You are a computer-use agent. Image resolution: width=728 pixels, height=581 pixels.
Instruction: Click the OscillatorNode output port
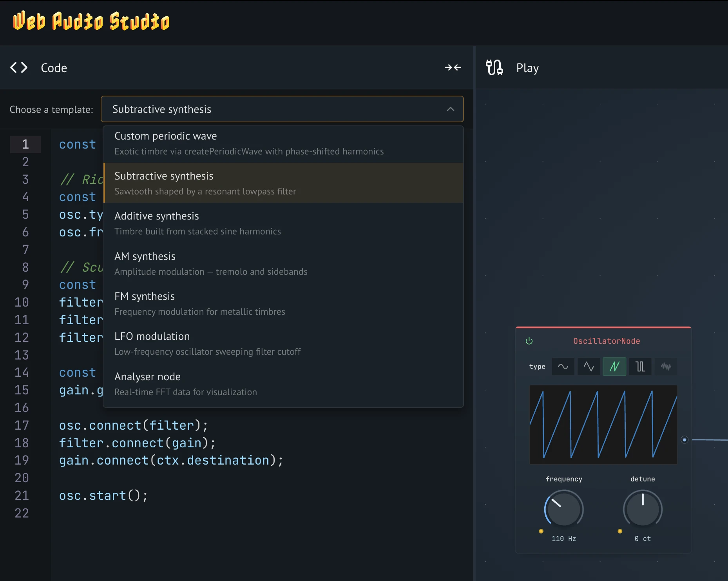[x=685, y=440]
